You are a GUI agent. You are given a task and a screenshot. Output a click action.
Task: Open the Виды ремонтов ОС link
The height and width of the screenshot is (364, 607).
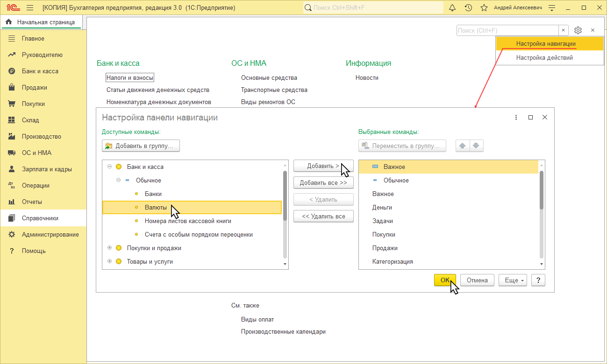tap(268, 102)
